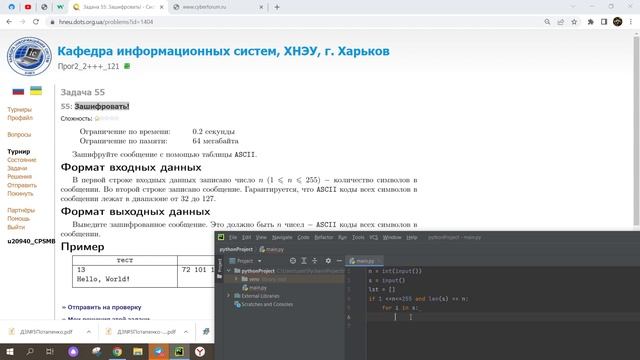This screenshot has height=360, width=640.
Task: Click the Chrome back arrow button
Action: (9, 22)
